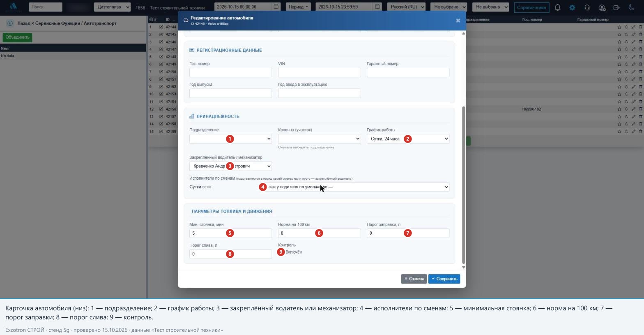Click the Объединить button
This screenshot has height=335, width=644.
click(x=17, y=37)
